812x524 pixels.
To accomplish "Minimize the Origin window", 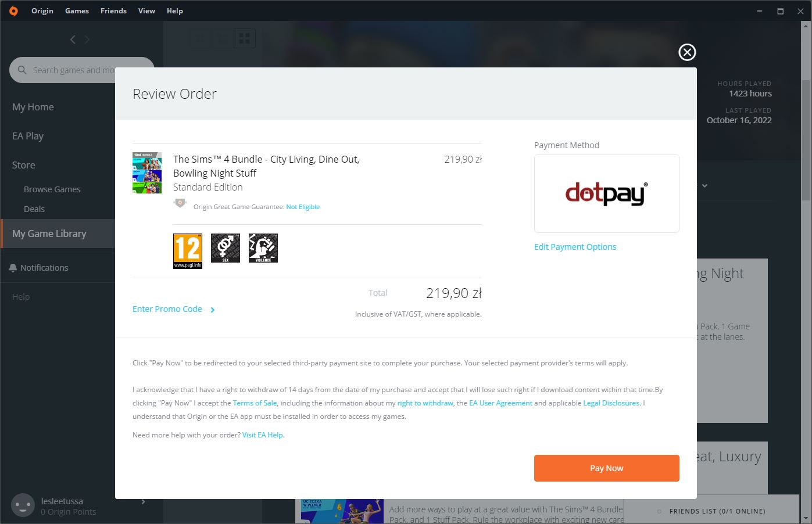I will click(x=760, y=11).
